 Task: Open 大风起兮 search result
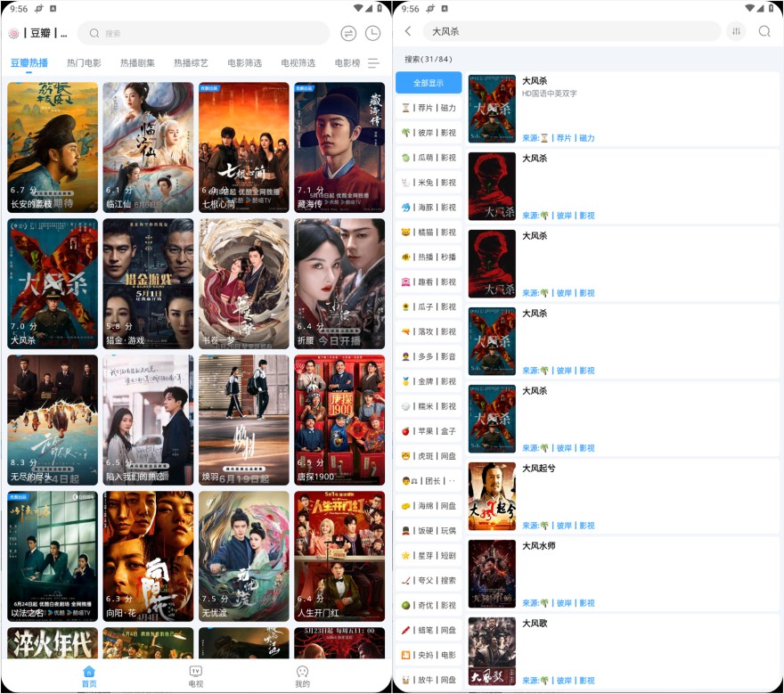coord(623,496)
